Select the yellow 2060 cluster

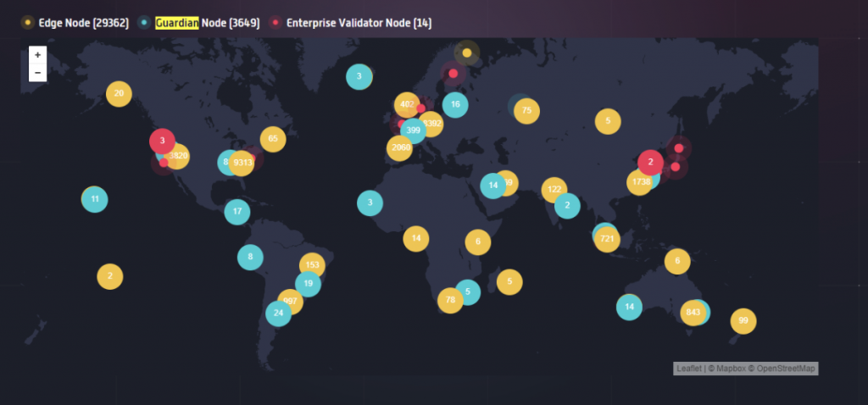[400, 147]
